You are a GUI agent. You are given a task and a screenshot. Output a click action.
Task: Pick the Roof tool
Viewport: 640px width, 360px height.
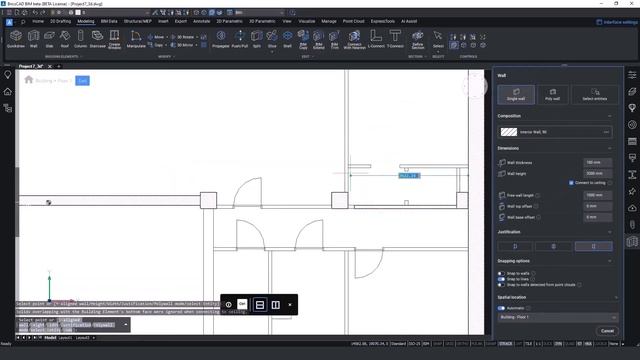64,39
